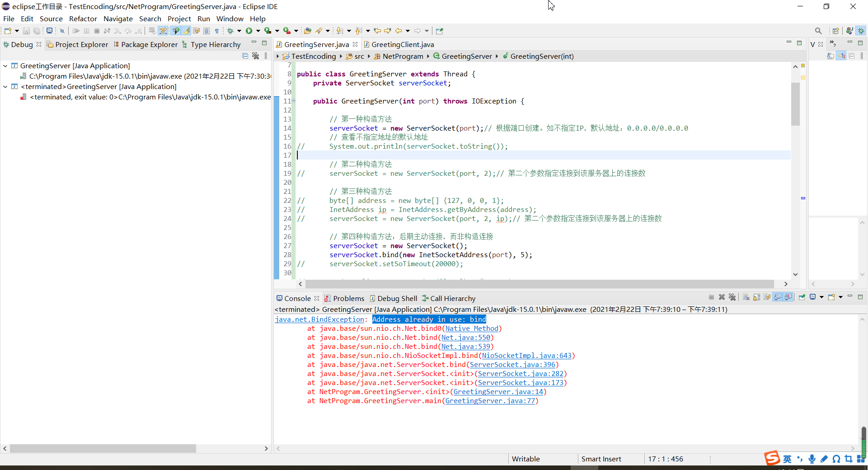The height and width of the screenshot is (470, 868).
Task: Click the Previous Annotation toolbar icon
Action: pos(358,31)
